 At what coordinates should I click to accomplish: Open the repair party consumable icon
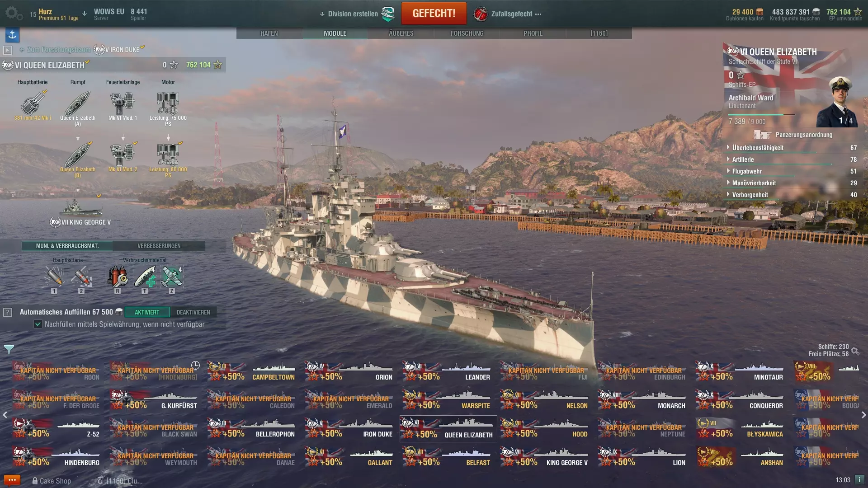(x=145, y=277)
